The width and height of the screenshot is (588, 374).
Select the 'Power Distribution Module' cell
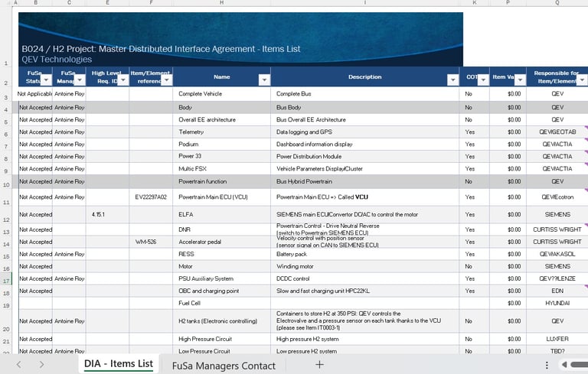tap(364, 156)
